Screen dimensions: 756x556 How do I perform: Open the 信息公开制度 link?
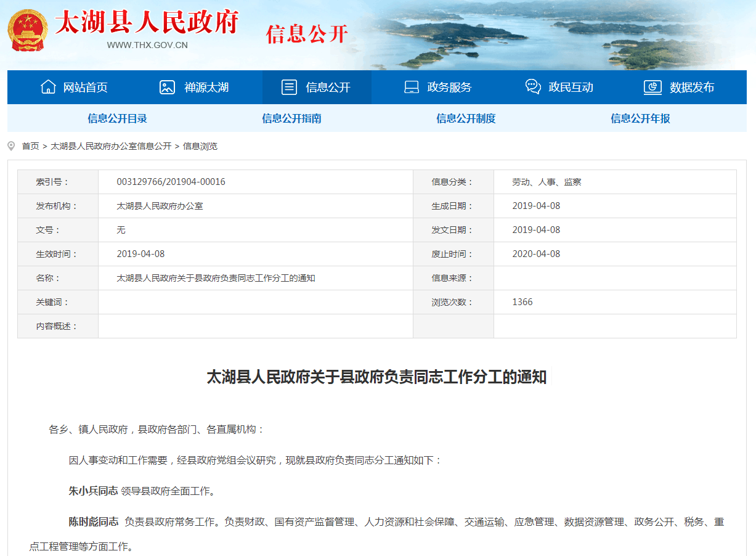point(466,118)
